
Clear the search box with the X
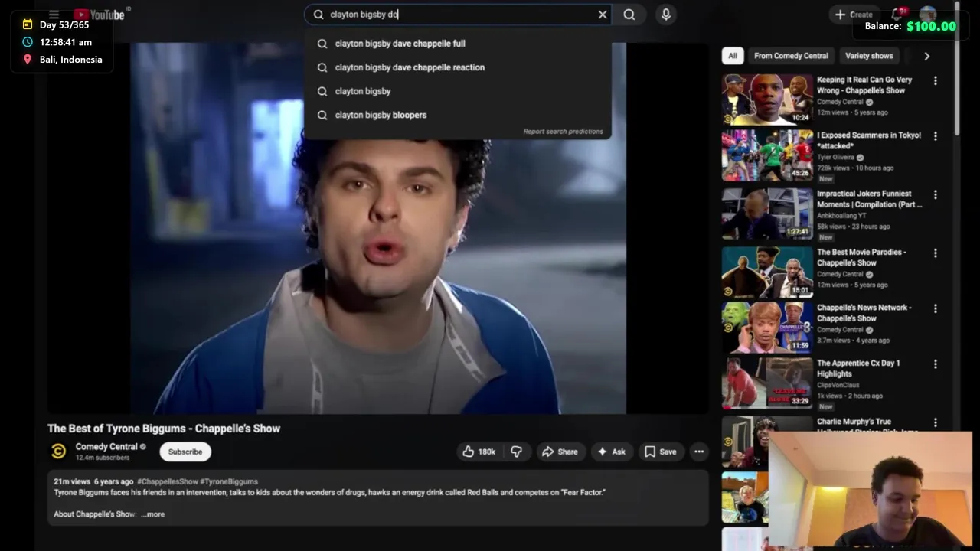(603, 15)
